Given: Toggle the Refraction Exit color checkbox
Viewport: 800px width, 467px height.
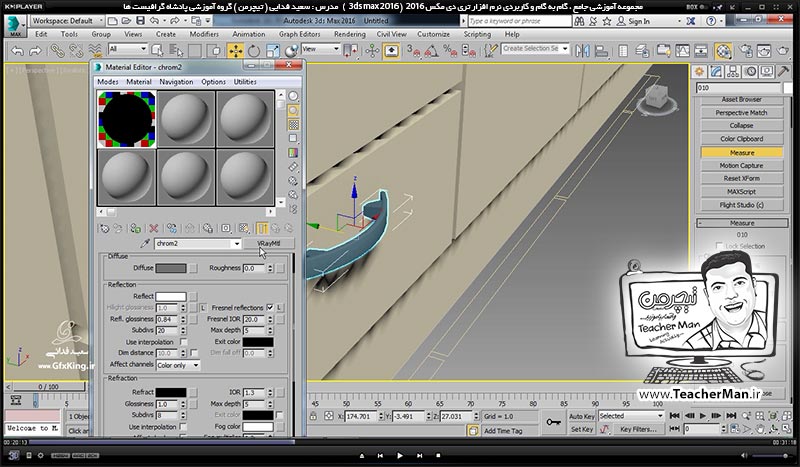Looking at the screenshot, I should [279, 415].
